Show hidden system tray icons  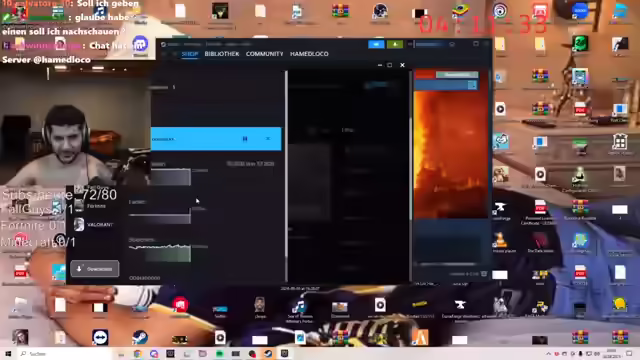[x=548, y=354]
